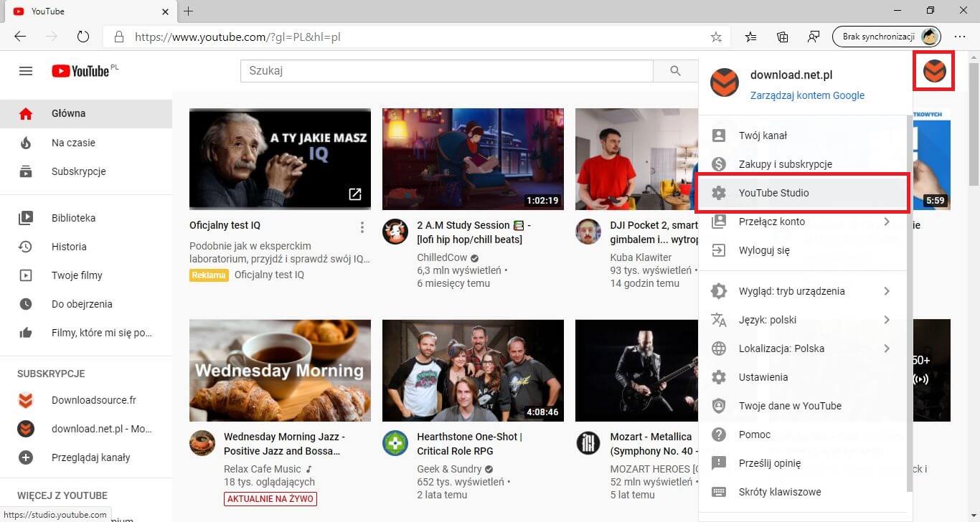980x522 pixels.
Task: Open ChilledCow channel avatar
Action: pyautogui.click(x=395, y=232)
